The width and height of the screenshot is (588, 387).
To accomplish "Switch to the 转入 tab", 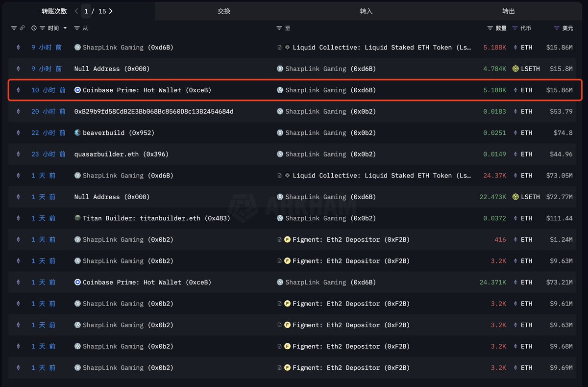I will coord(366,11).
